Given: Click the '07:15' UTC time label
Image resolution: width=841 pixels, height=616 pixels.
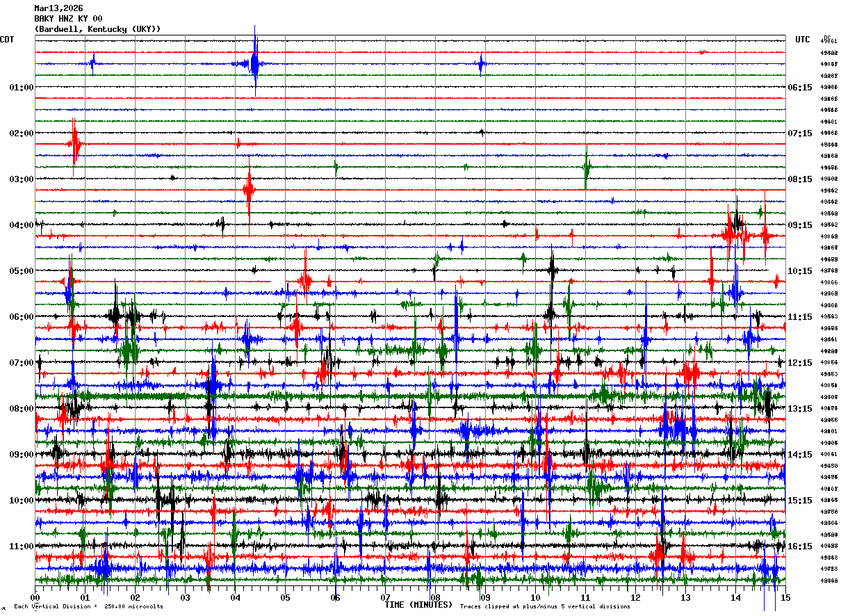Looking at the screenshot, I should tap(800, 133).
